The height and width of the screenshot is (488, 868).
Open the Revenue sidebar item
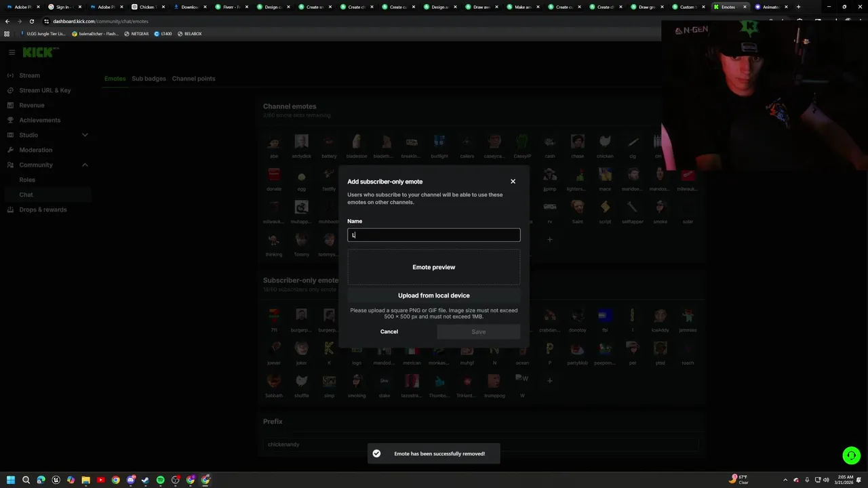pyautogui.click(x=32, y=105)
